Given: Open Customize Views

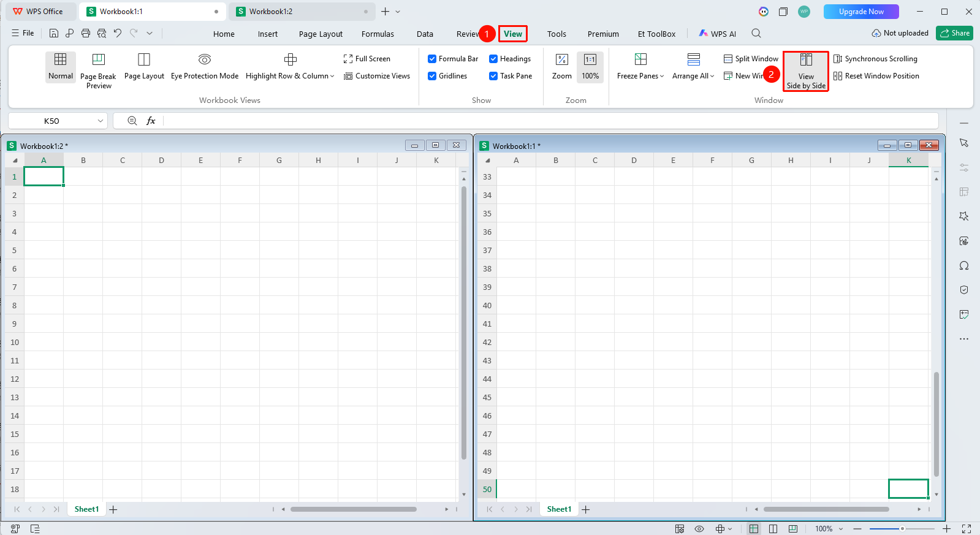Looking at the screenshot, I should [377, 76].
